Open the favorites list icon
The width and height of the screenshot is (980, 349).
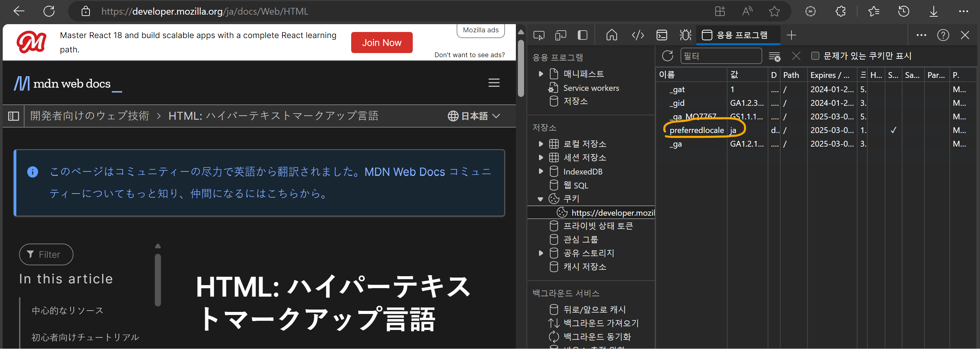[x=874, y=12]
